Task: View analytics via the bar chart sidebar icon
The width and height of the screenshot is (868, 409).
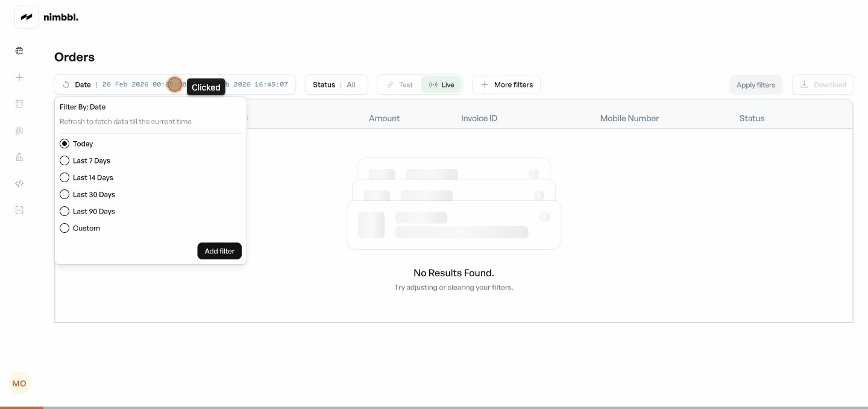Action: (x=19, y=157)
